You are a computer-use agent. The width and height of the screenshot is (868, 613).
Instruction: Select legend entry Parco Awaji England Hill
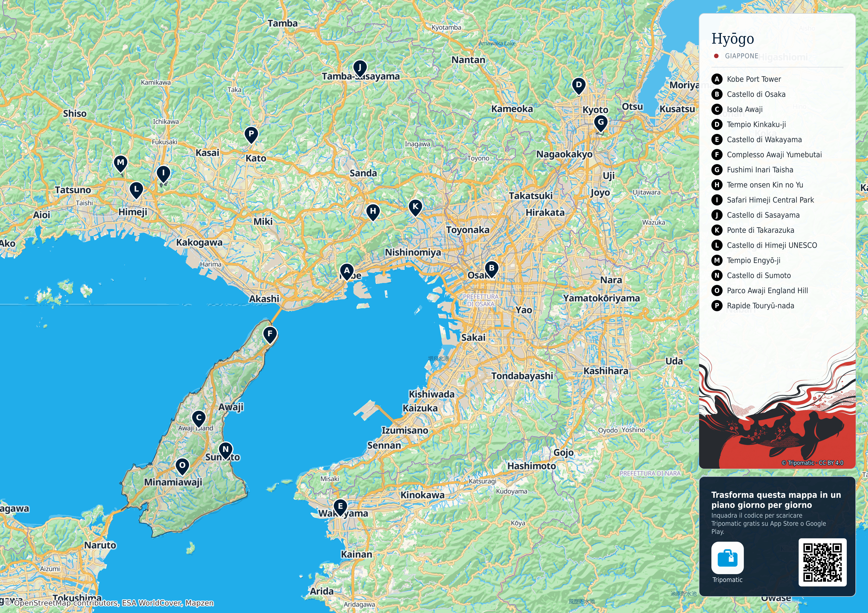(x=760, y=291)
